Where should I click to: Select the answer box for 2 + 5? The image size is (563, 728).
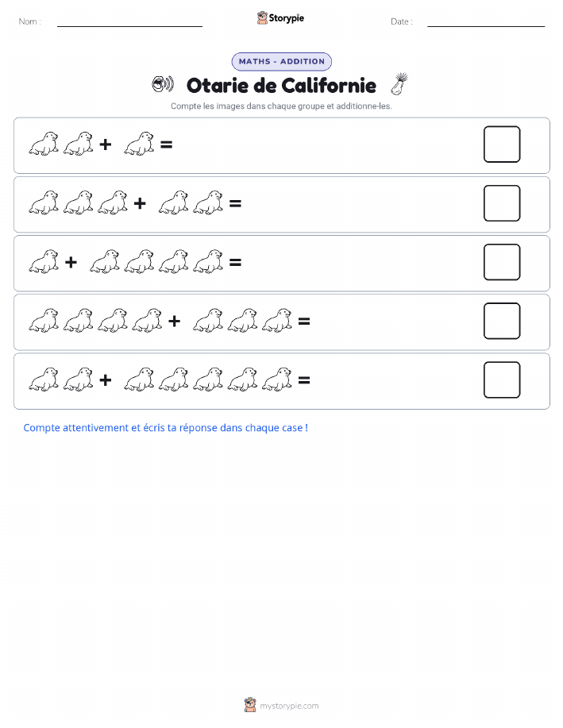(x=502, y=379)
